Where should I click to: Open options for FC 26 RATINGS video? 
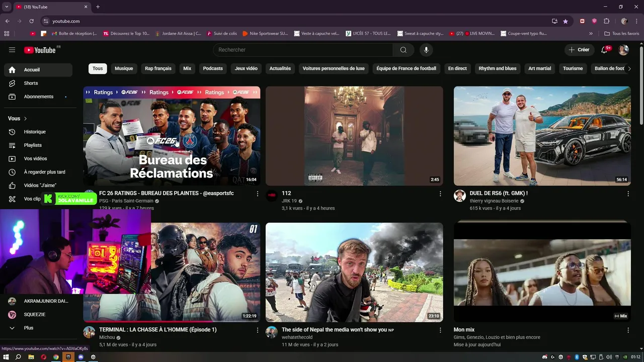pyautogui.click(x=258, y=194)
